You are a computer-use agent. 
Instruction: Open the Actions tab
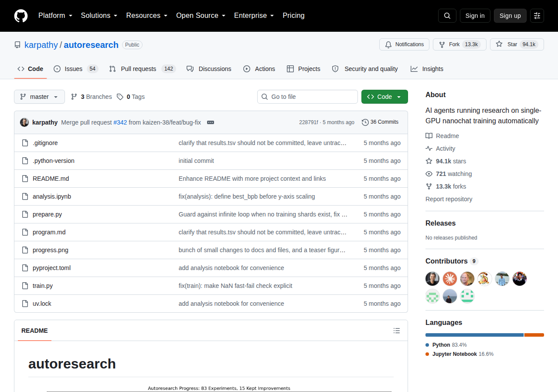[x=259, y=69]
